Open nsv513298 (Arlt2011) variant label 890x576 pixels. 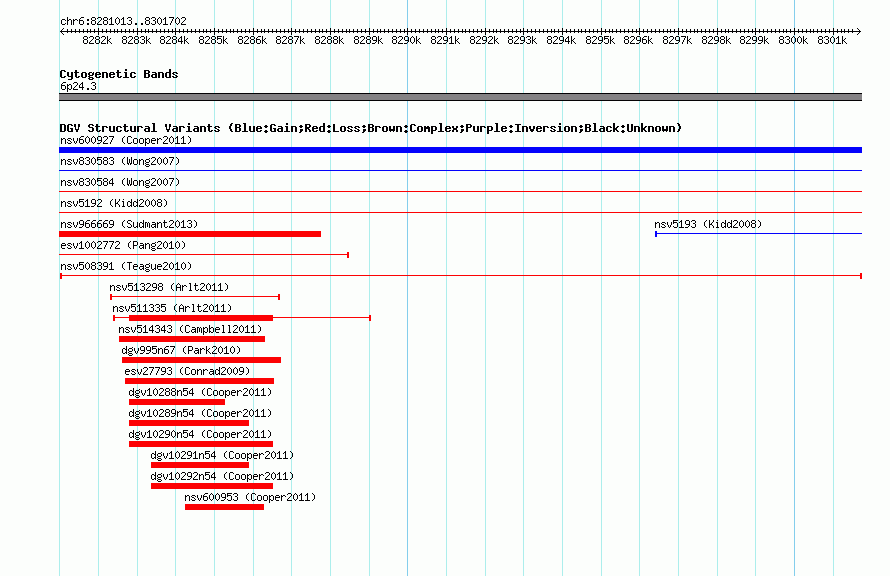(169, 287)
